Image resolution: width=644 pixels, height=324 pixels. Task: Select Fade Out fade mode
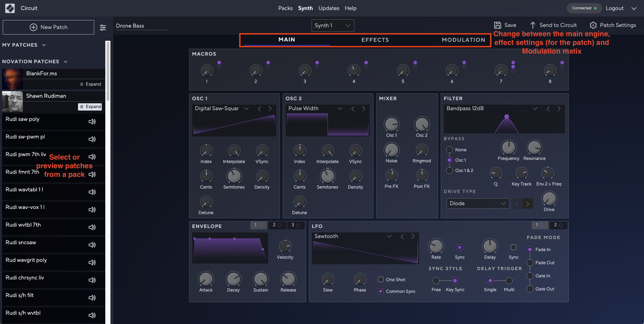click(x=530, y=263)
